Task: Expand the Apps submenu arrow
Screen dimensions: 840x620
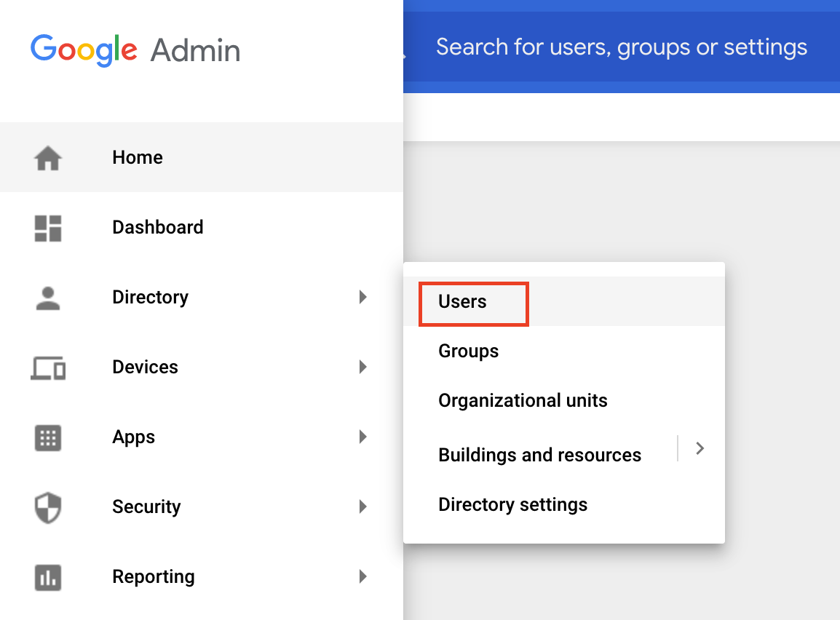Action: click(362, 437)
